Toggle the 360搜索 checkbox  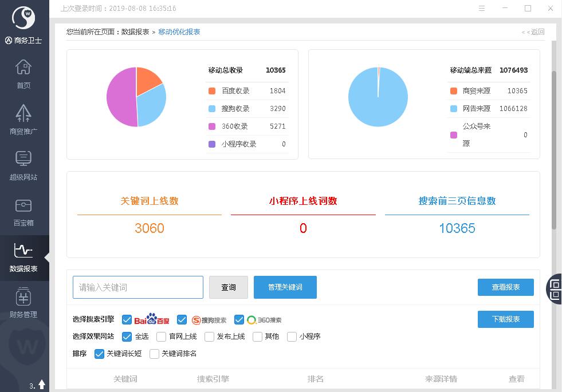pyautogui.click(x=239, y=319)
